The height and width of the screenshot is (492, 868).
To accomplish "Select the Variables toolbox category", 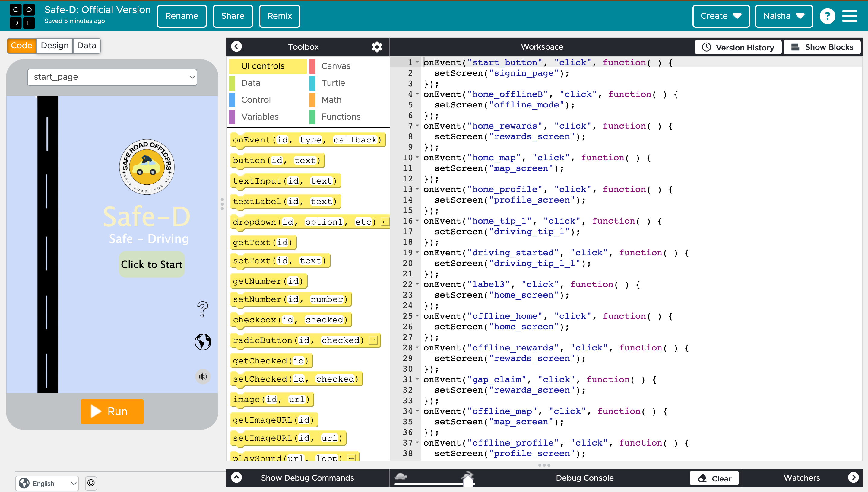I will (x=260, y=117).
